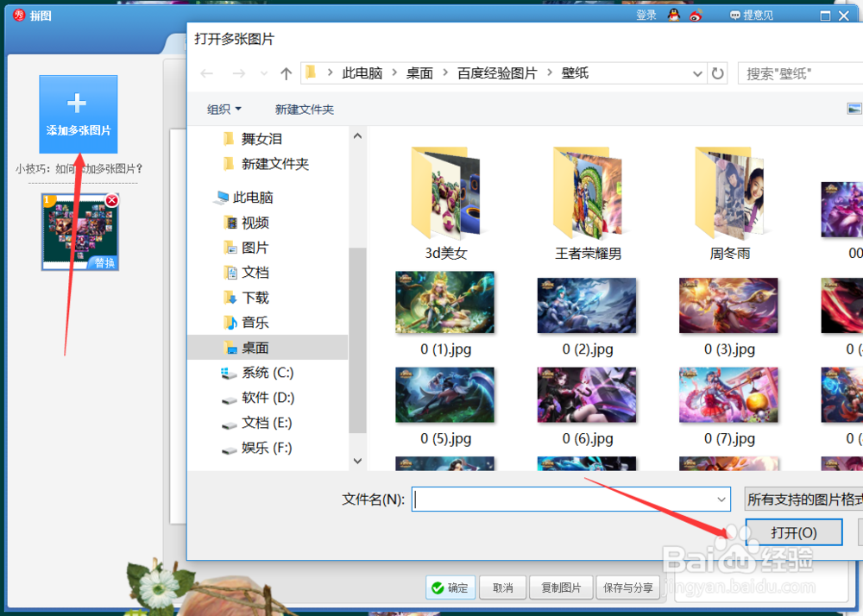Click the 搜索"壁纸" search box
Image resolution: width=863 pixels, height=616 pixels.
tap(800, 73)
